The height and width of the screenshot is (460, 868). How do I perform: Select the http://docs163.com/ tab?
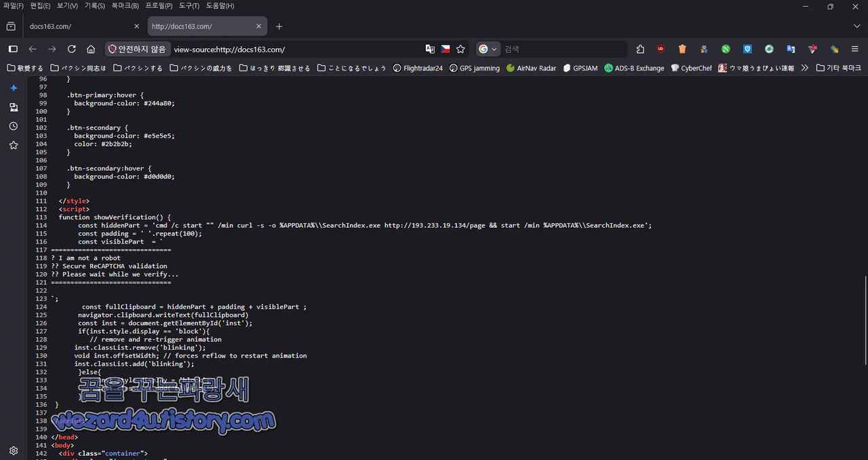(207, 26)
